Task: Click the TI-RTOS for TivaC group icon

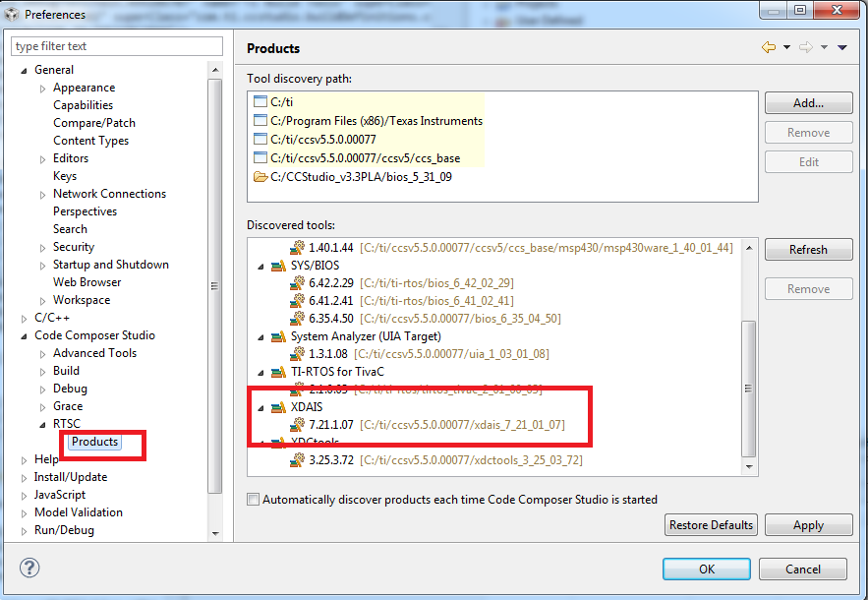Action: (x=278, y=372)
